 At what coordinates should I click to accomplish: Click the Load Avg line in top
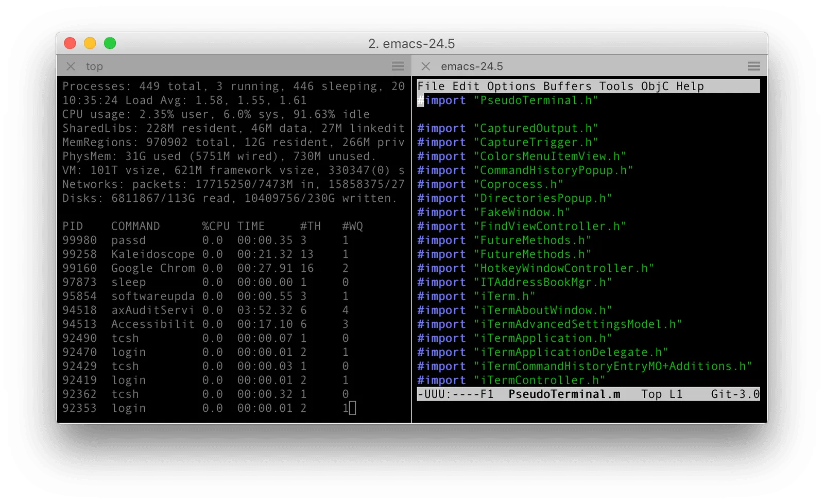184,100
